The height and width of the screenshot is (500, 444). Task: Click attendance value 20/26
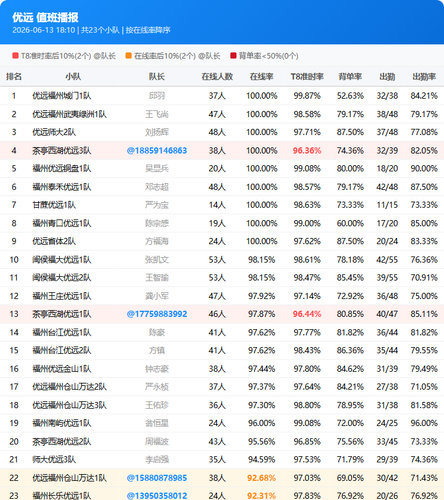(x=387, y=496)
